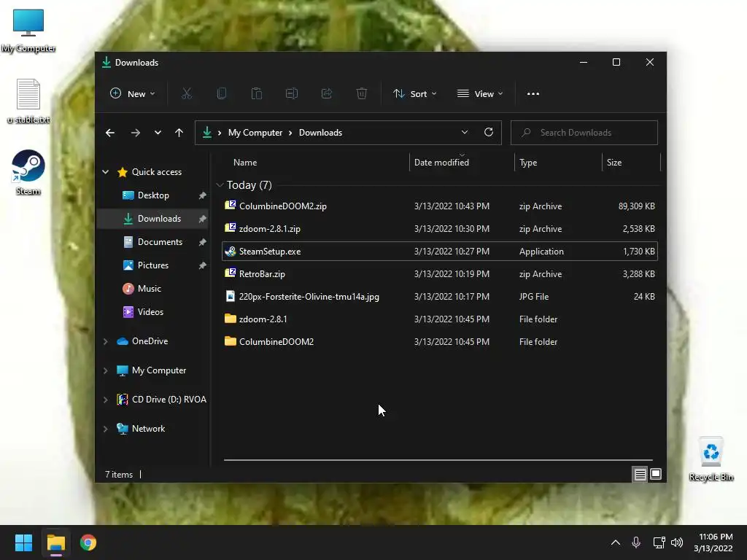The width and height of the screenshot is (747, 560).
Task: Select ColumbineDOOM2.zip file
Action: [440, 206]
